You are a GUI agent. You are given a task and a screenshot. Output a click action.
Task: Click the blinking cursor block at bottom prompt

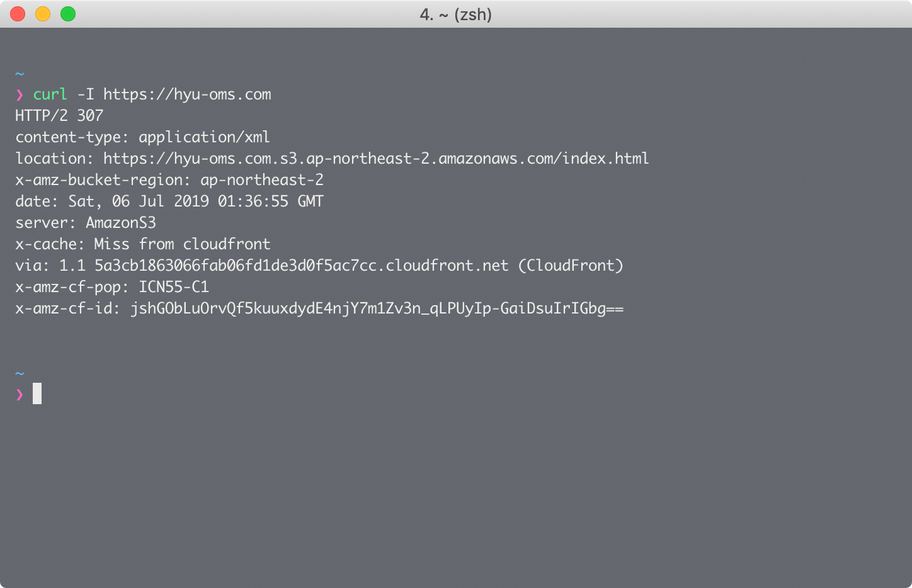37,393
